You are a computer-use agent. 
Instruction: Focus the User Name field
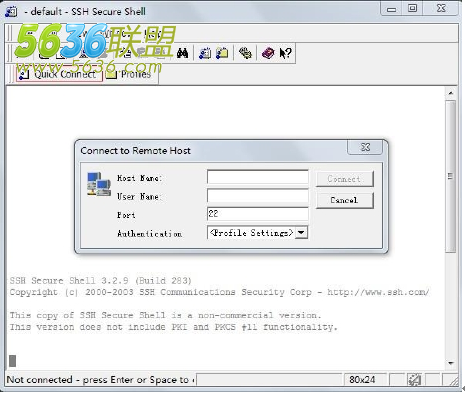tap(258, 196)
